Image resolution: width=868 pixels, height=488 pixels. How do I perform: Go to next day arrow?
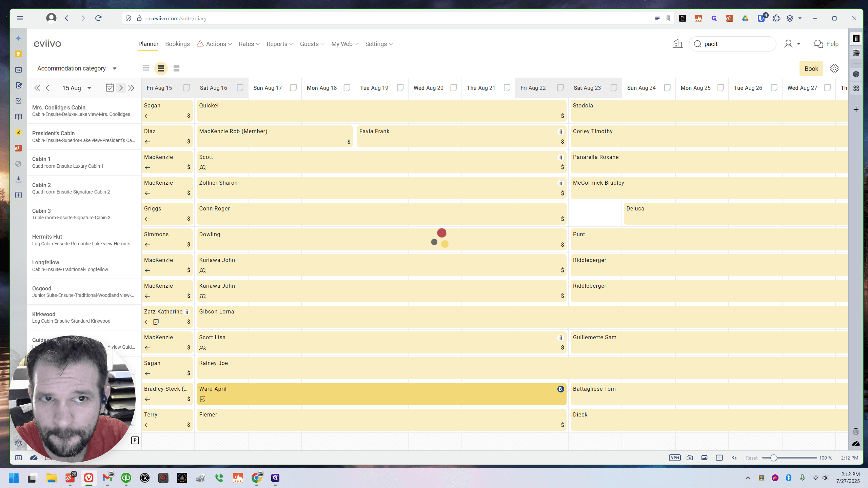(121, 88)
